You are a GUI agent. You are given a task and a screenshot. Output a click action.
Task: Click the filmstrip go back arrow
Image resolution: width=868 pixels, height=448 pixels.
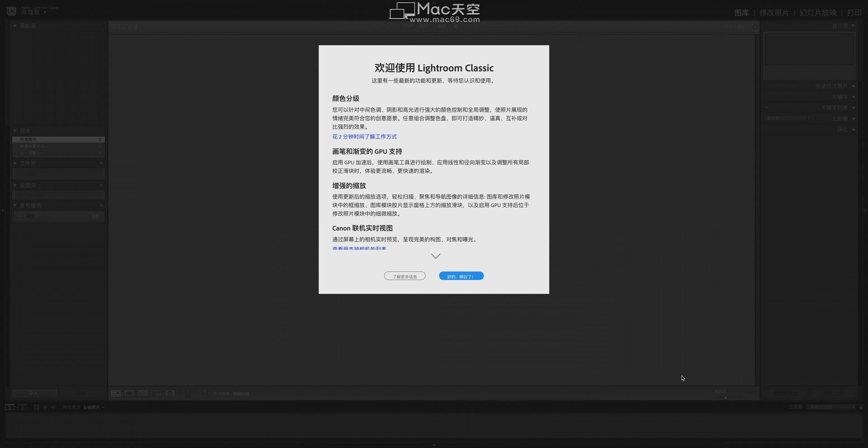(45, 407)
